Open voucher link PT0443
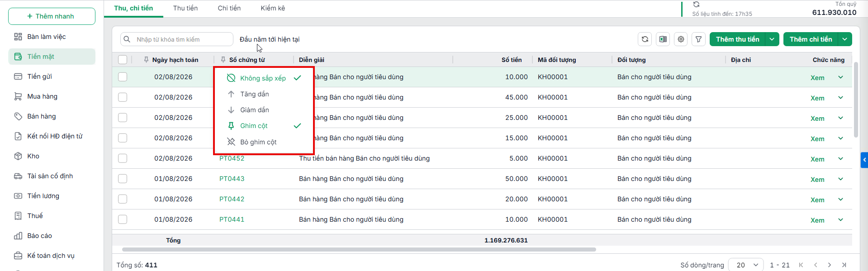Image resolution: width=868 pixels, height=271 pixels. coord(232,179)
